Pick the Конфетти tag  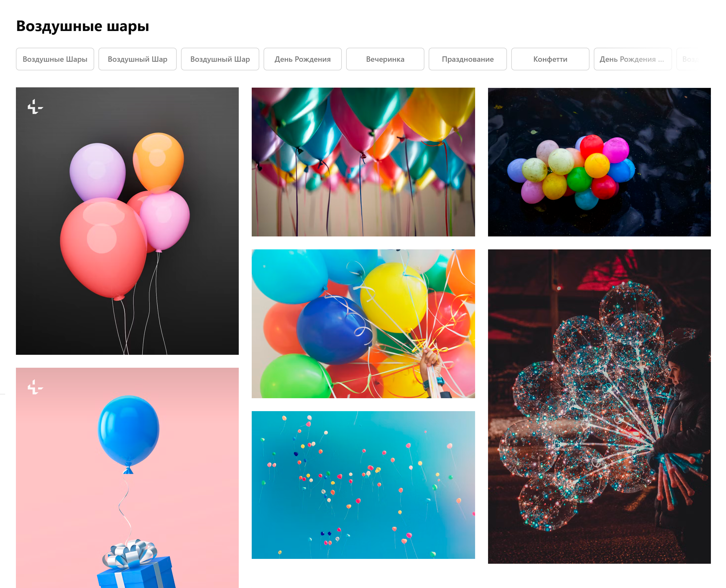click(550, 59)
